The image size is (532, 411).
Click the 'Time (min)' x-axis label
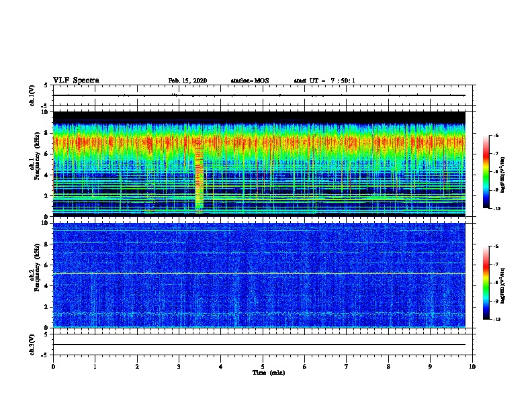click(269, 373)
